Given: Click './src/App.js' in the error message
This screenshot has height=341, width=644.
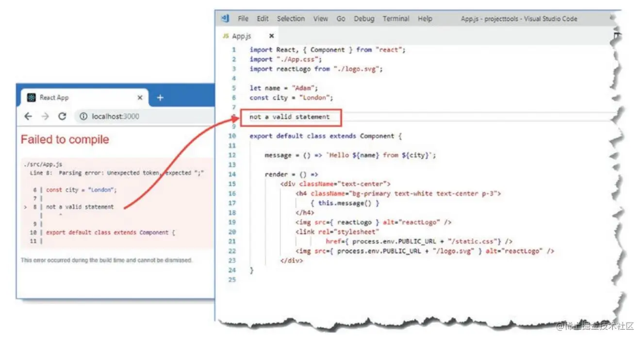Looking at the screenshot, I should coord(42,165).
